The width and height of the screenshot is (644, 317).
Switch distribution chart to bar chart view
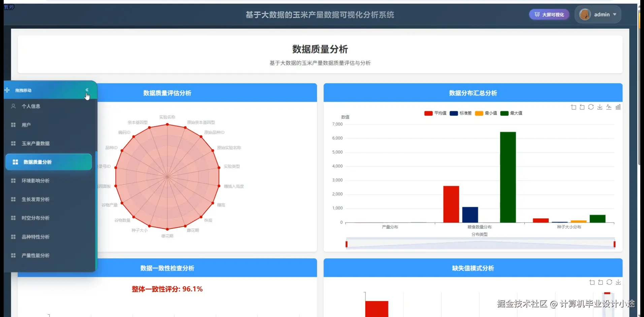click(618, 107)
